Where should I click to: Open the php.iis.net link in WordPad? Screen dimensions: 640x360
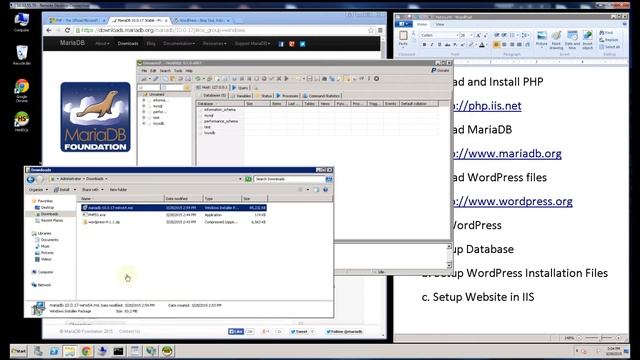click(487, 106)
